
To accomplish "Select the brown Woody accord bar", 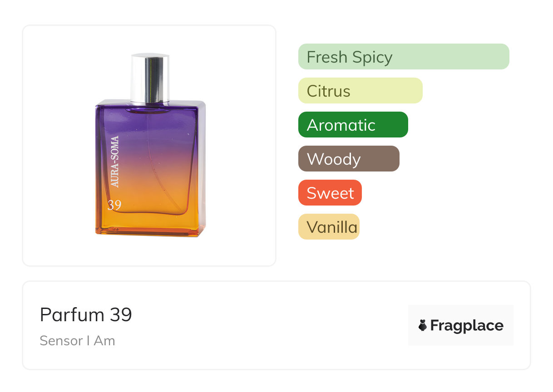I will 349,159.
